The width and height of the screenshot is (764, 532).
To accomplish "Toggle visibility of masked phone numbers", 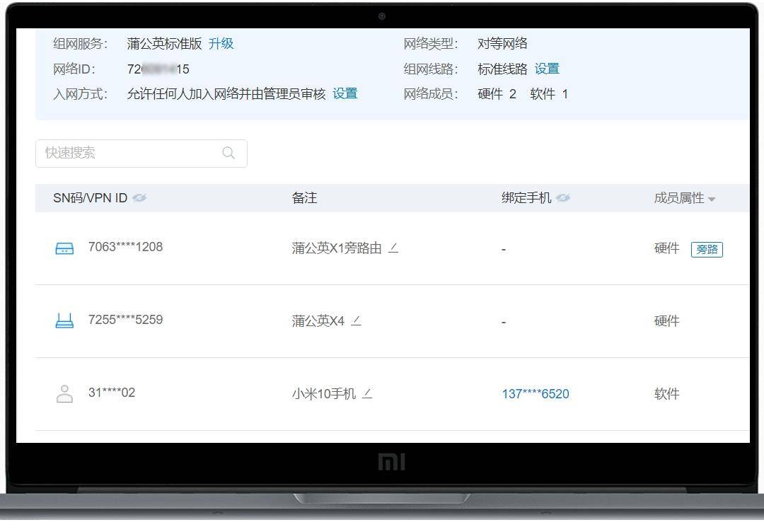I will pyautogui.click(x=562, y=198).
